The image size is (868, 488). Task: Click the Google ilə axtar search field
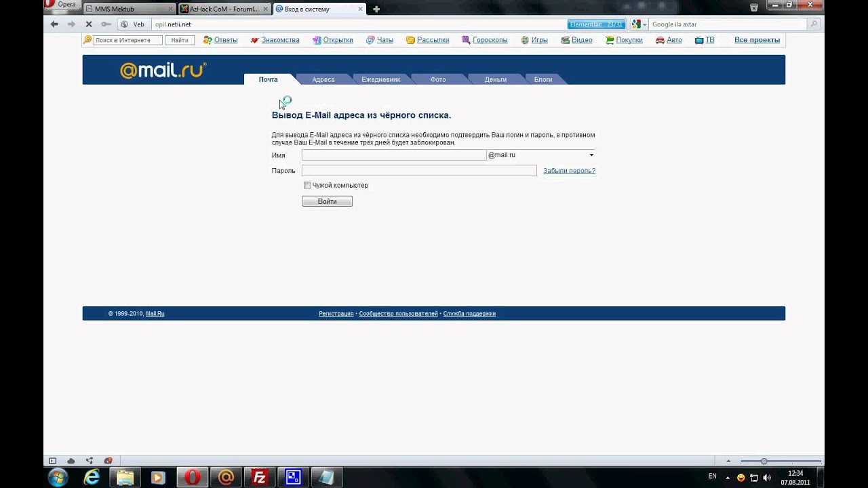pos(729,24)
